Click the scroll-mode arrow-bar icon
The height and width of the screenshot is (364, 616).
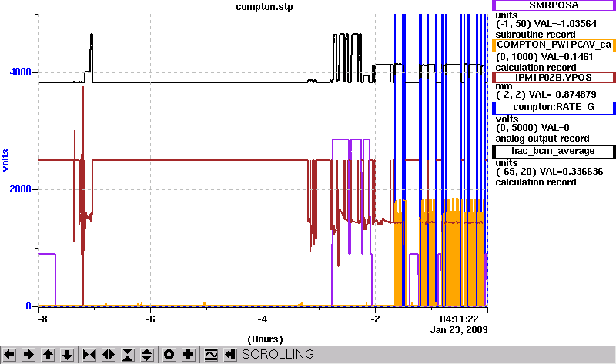[230, 355]
